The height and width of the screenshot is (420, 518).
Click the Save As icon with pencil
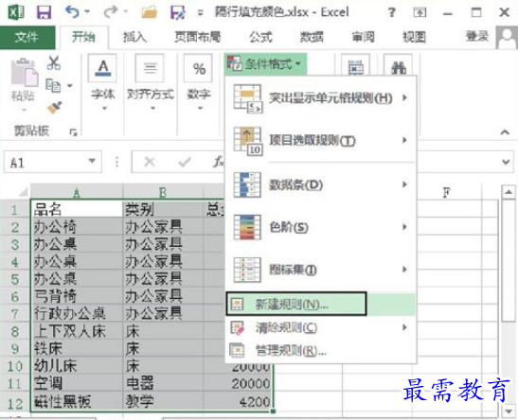(x=177, y=12)
